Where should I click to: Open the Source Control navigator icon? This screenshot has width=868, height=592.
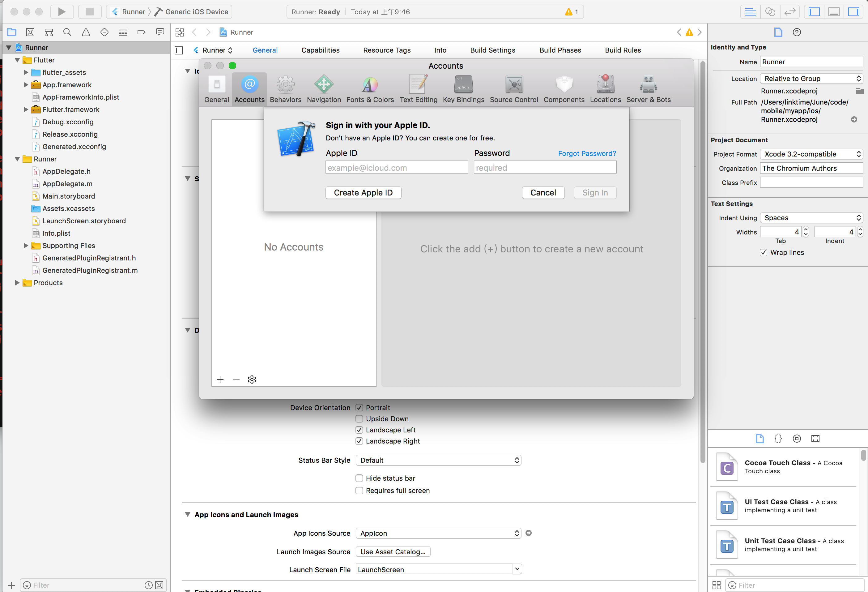coord(30,32)
